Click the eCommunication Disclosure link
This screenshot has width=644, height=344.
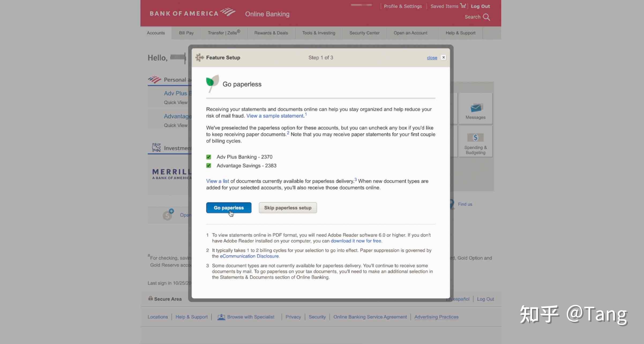click(x=249, y=256)
